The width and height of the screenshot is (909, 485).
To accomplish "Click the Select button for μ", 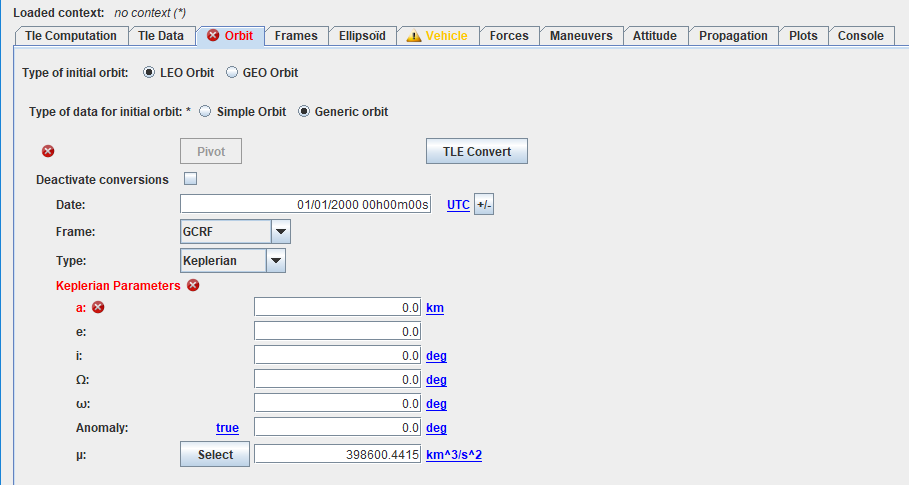I will point(216,455).
